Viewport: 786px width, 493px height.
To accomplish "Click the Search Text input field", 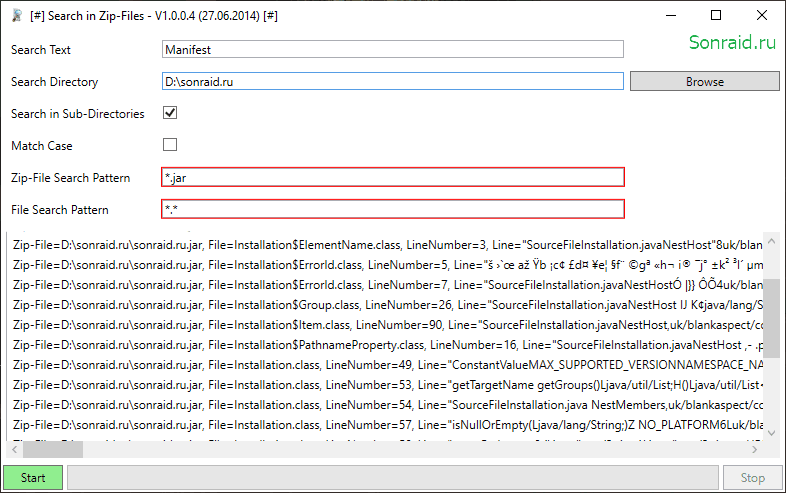I will (392, 49).
